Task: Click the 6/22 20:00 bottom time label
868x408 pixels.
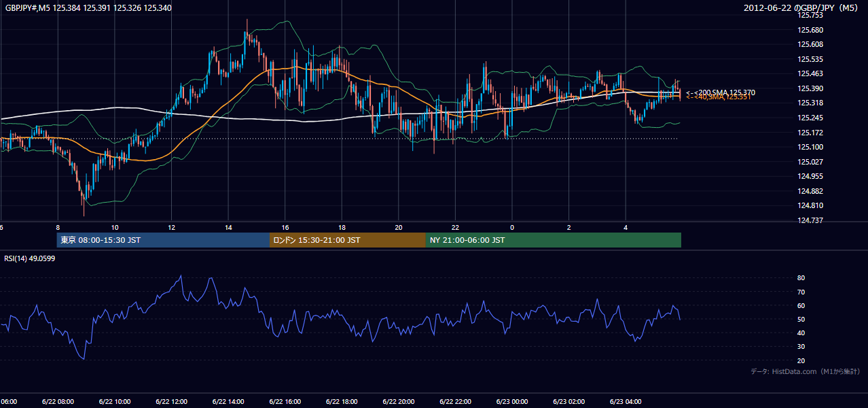Action: click(398, 402)
